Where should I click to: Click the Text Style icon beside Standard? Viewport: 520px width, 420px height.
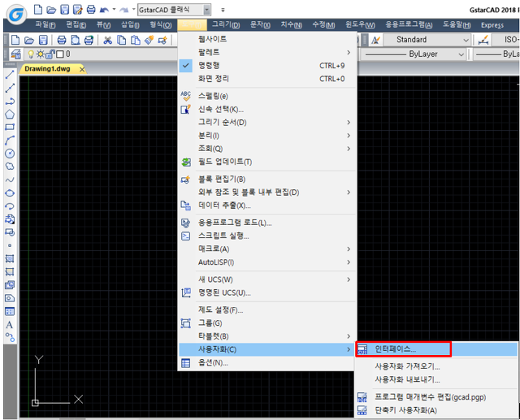[375, 40]
